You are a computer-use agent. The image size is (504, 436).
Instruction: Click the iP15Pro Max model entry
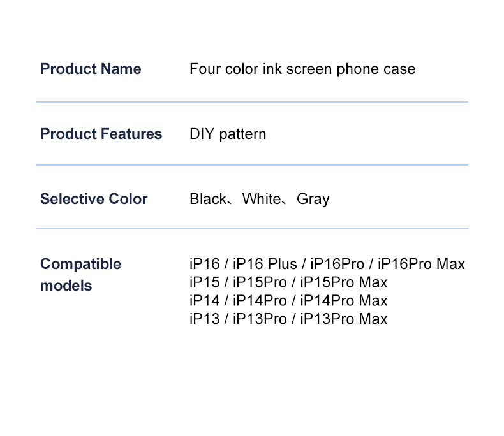pyautogui.click(x=344, y=282)
